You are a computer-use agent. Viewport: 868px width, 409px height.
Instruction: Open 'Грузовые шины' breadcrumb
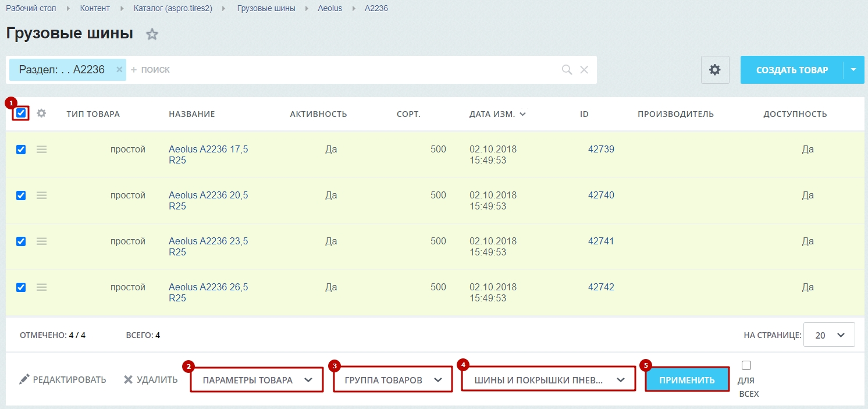click(266, 8)
